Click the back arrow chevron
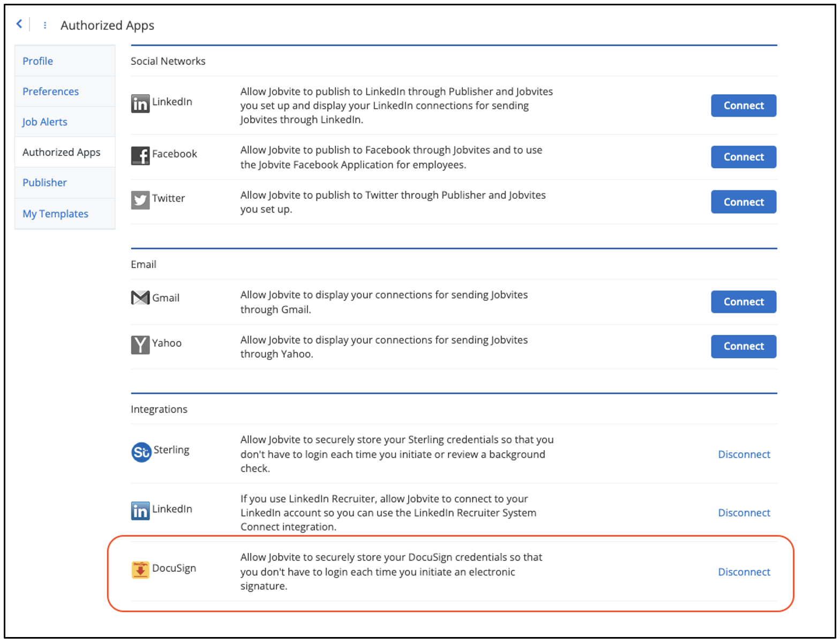 click(19, 24)
